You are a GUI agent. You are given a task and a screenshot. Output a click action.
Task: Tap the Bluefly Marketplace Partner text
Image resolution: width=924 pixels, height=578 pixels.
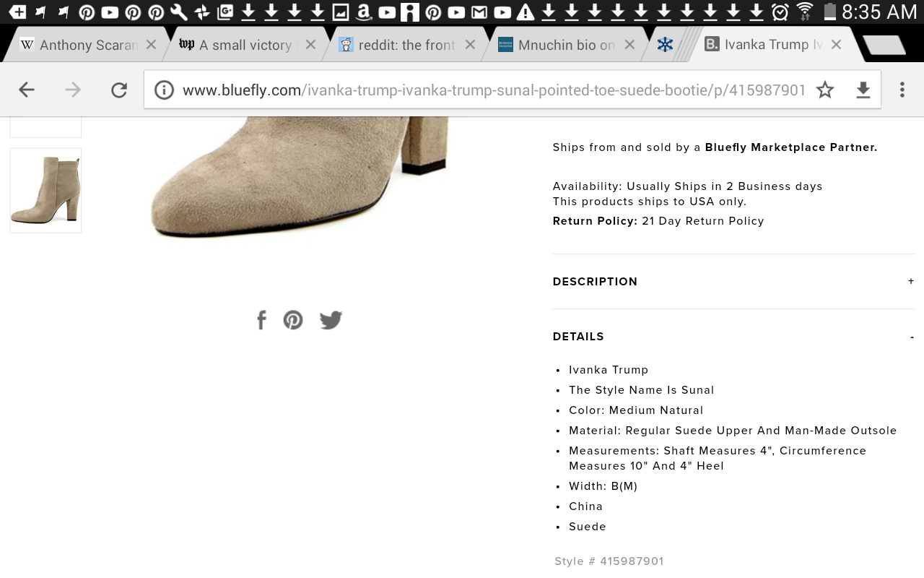(791, 147)
